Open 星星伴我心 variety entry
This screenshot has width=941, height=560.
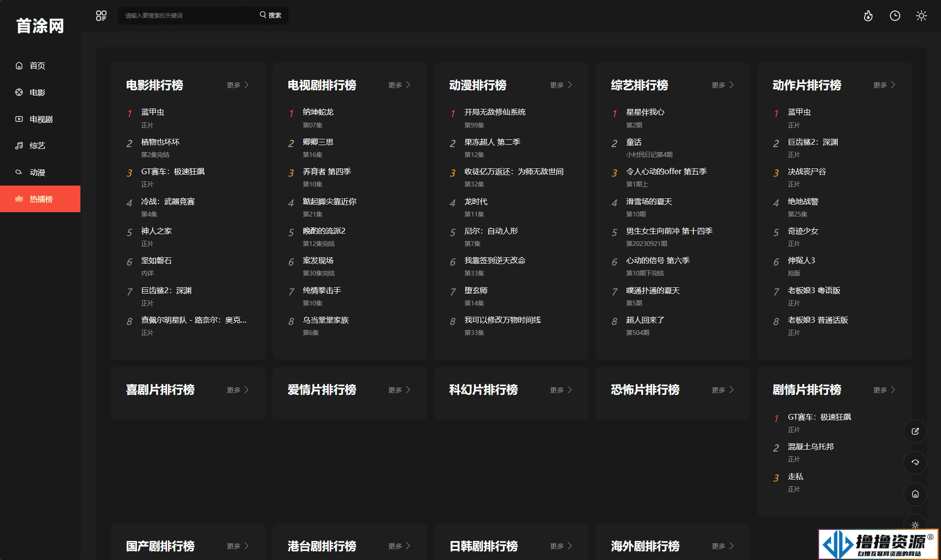coord(645,112)
